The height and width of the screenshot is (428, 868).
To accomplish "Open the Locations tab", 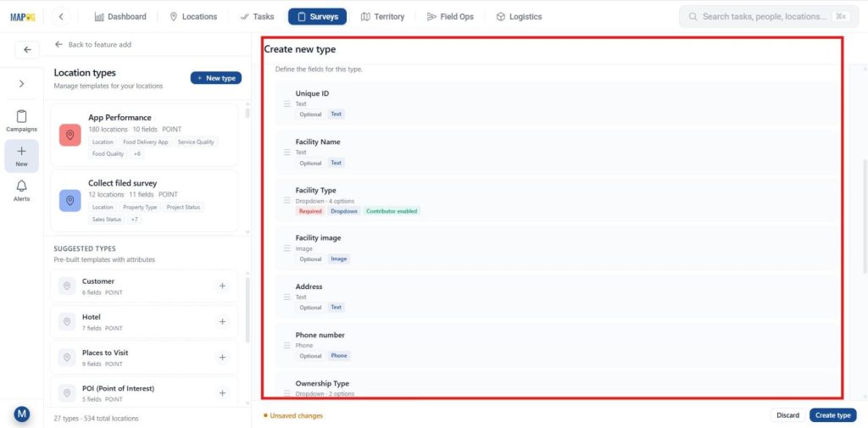I will click(193, 17).
